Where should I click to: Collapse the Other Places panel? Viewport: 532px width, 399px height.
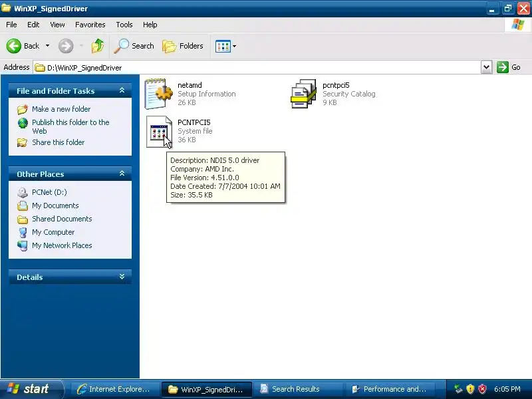[122, 174]
